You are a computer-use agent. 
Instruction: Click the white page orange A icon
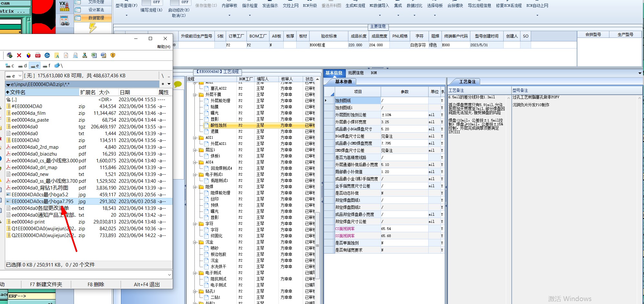pos(66,55)
